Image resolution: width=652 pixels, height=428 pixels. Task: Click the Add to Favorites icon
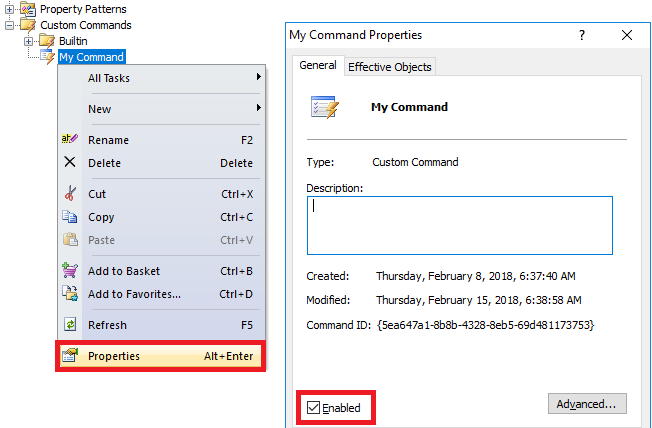pos(69,294)
